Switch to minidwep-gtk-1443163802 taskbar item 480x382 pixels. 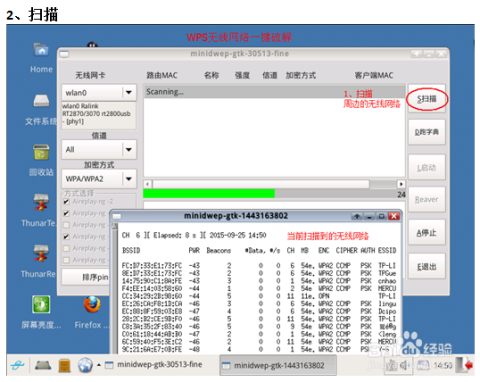point(278,365)
